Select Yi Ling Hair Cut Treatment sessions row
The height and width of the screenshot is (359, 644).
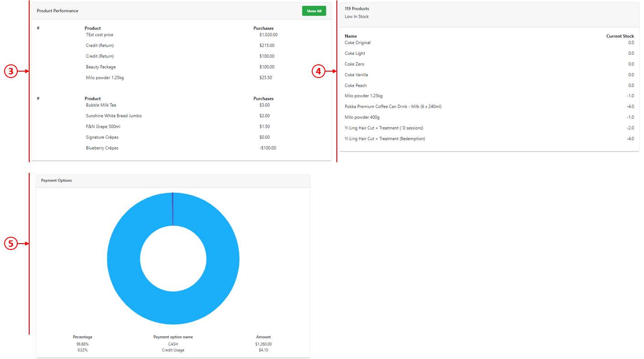[489, 128]
